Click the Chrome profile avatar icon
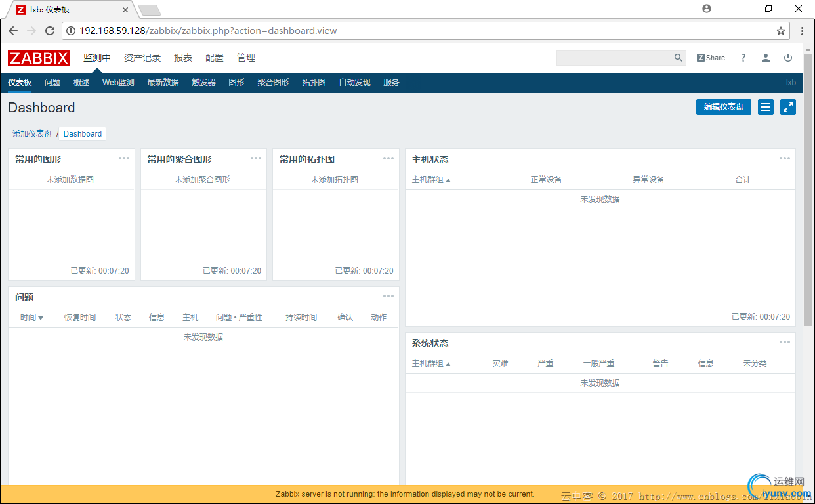The image size is (815, 504). [x=707, y=9]
